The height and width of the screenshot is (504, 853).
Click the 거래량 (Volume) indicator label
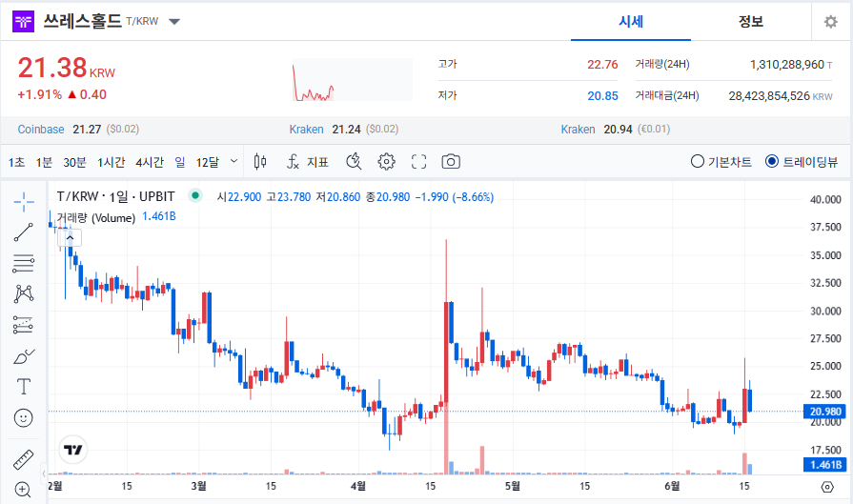[x=95, y=218]
